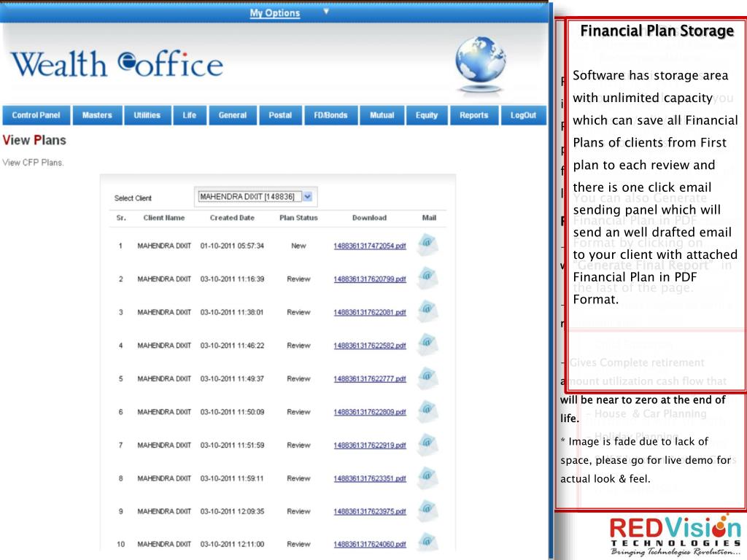Click the Plan Status column header

click(298, 217)
